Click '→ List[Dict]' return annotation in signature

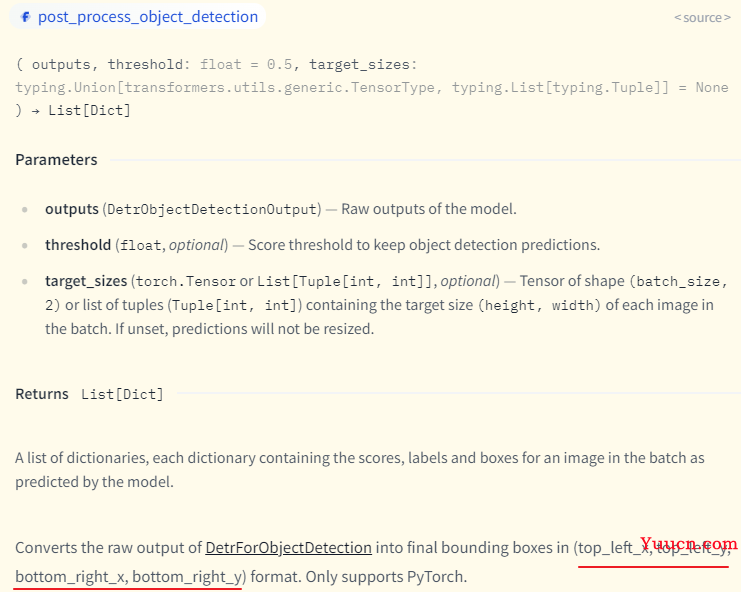coord(81,111)
